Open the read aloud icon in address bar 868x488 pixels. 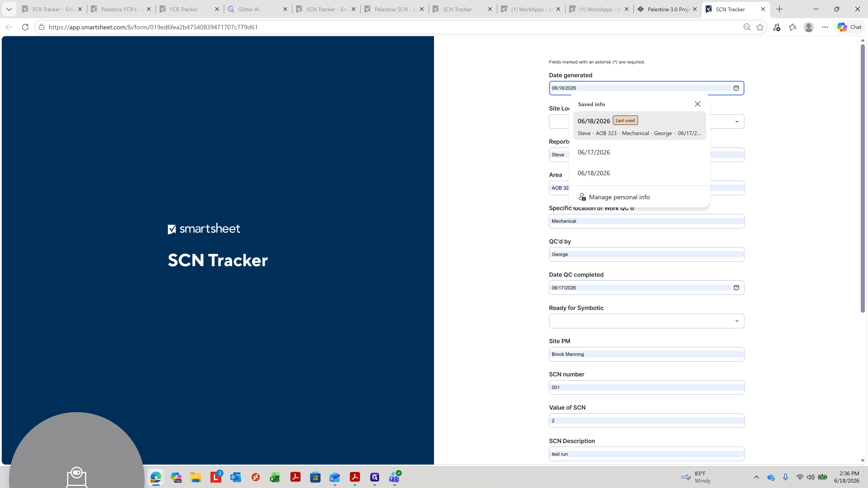tap(776, 27)
